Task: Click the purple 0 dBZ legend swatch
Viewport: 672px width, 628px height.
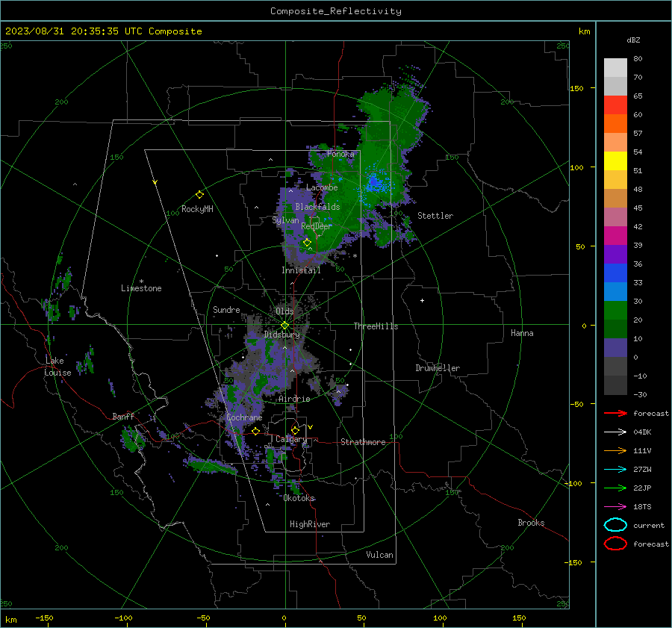Action: 615,347
